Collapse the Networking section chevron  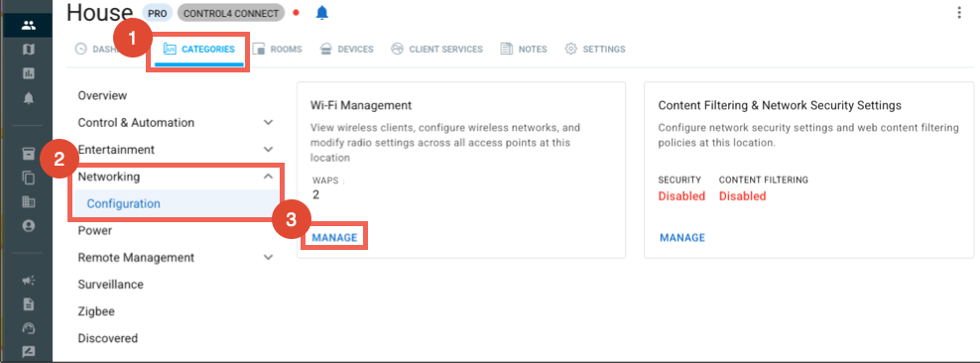tap(268, 177)
